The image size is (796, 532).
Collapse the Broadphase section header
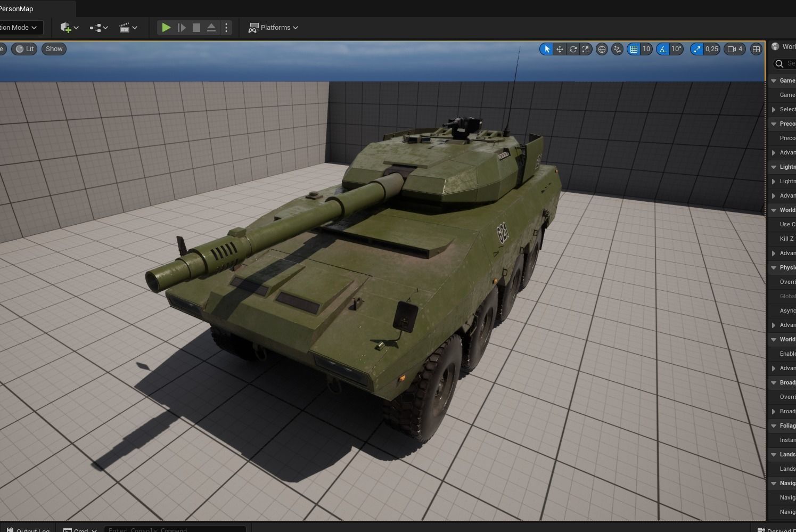pyautogui.click(x=782, y=383)
